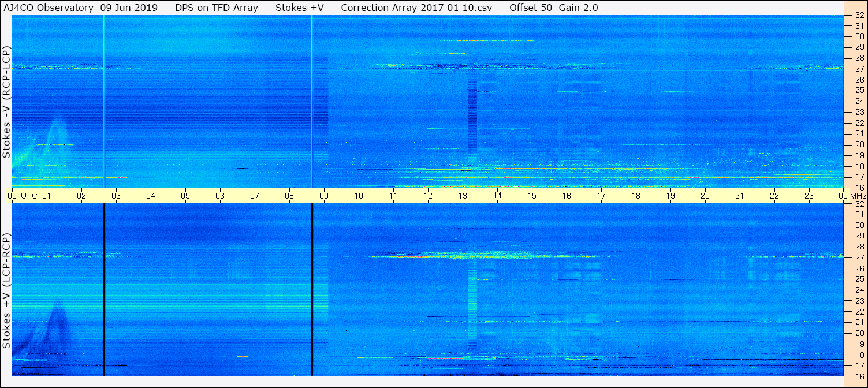Click the 17 MHz label of upper panel

859,177
